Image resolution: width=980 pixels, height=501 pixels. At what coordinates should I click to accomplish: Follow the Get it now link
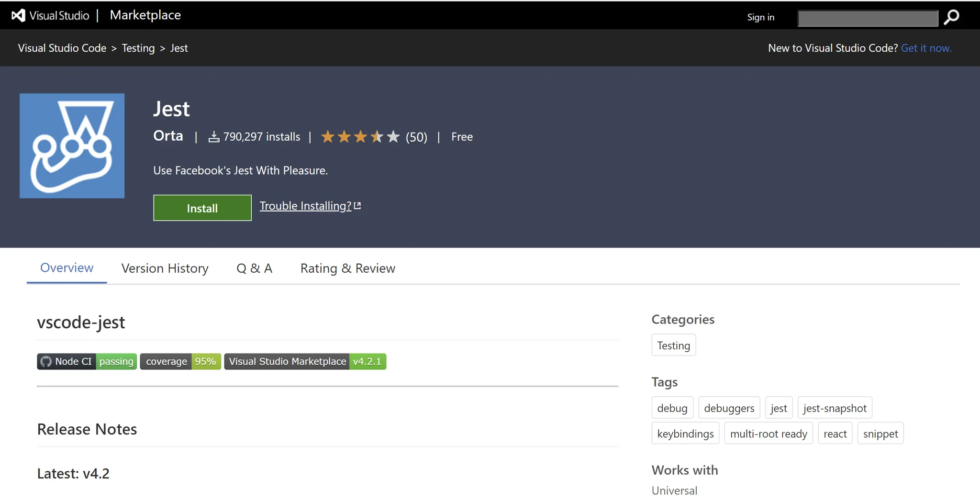[x=926, y=48]
